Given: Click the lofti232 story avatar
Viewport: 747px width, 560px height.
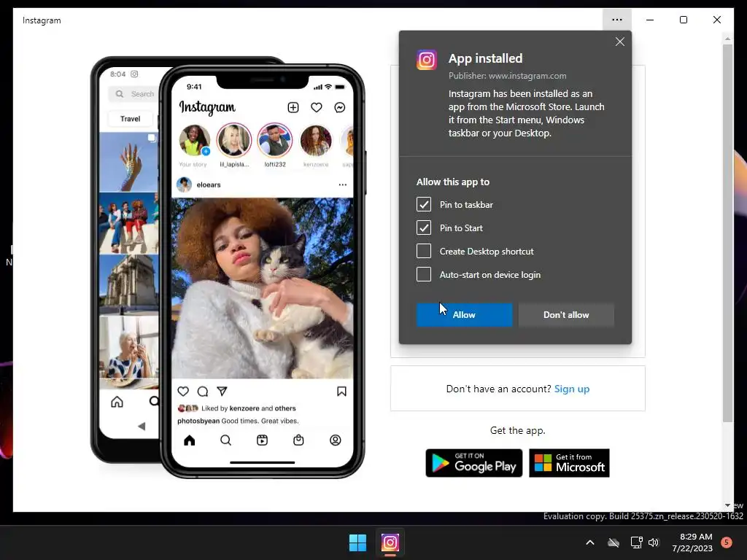Looking at the screenshot, I should (275, 141).
